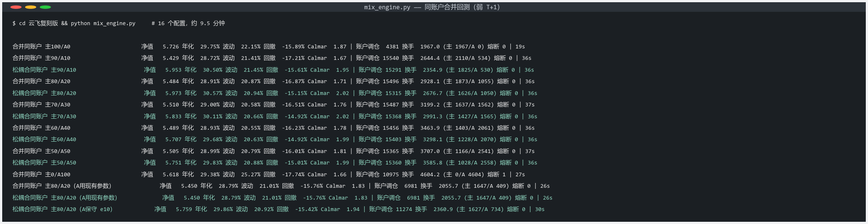Click row label '松耦合同账户 主80/A20 (A用现有参数)'
Viewport: 868px width, 224px height.
[65, 198]
